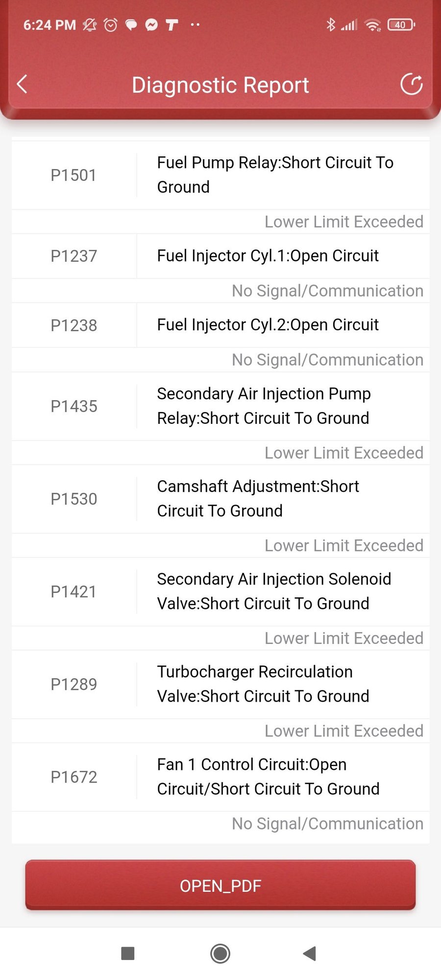Open Secondary Air Injection Pump Relay fault
Viewport: 441px width, 980px height.
[x=264, y=406]
